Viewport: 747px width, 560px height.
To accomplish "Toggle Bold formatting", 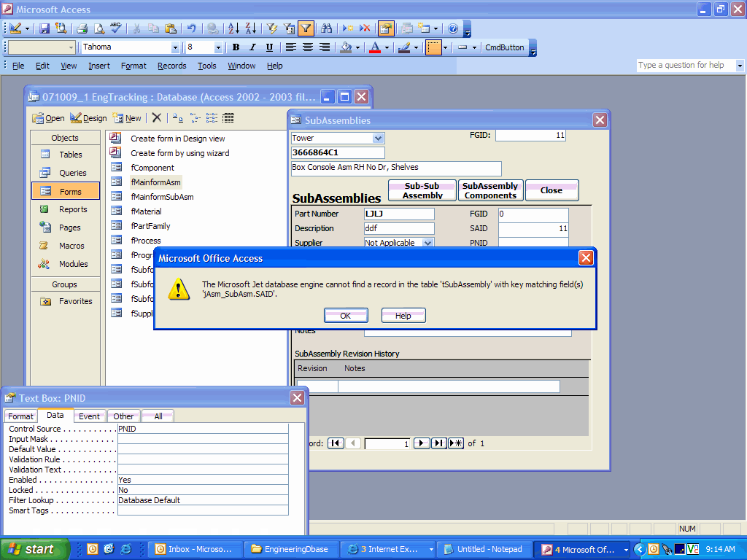I will [x=236, y=47].
